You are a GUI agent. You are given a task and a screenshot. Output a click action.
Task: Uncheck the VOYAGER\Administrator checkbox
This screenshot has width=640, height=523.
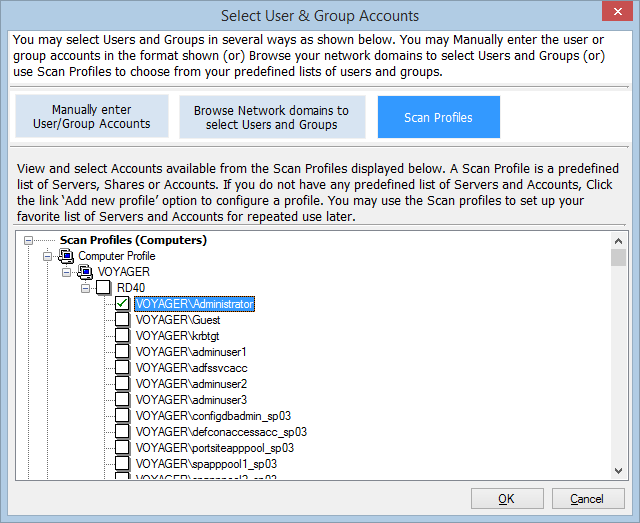pos(122,304)
